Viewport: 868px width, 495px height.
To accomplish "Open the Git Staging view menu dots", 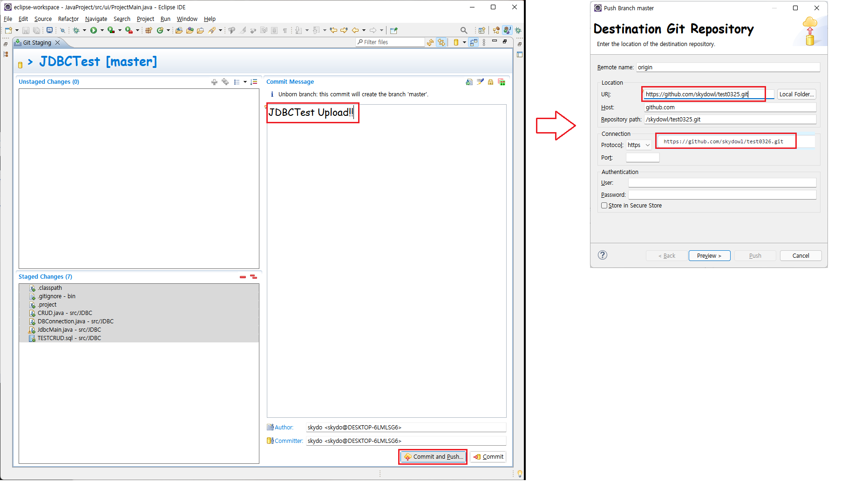I will click(x=484, y=42).
